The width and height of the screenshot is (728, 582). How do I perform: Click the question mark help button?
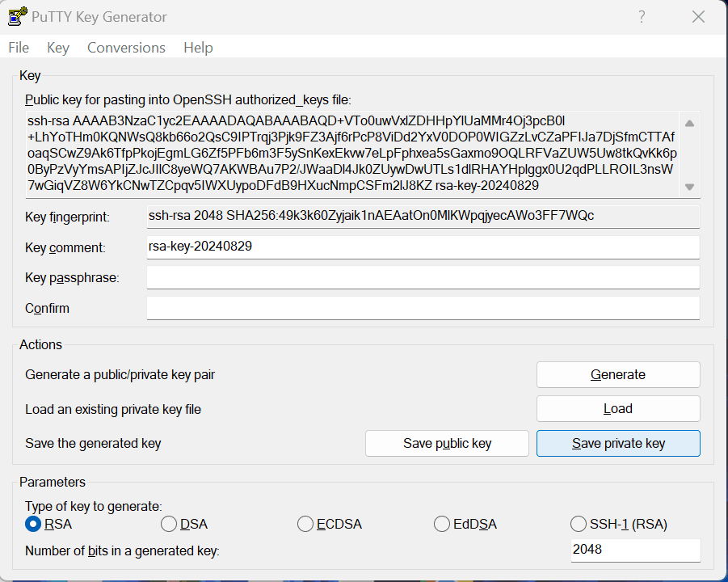click(x=642, y=17)
